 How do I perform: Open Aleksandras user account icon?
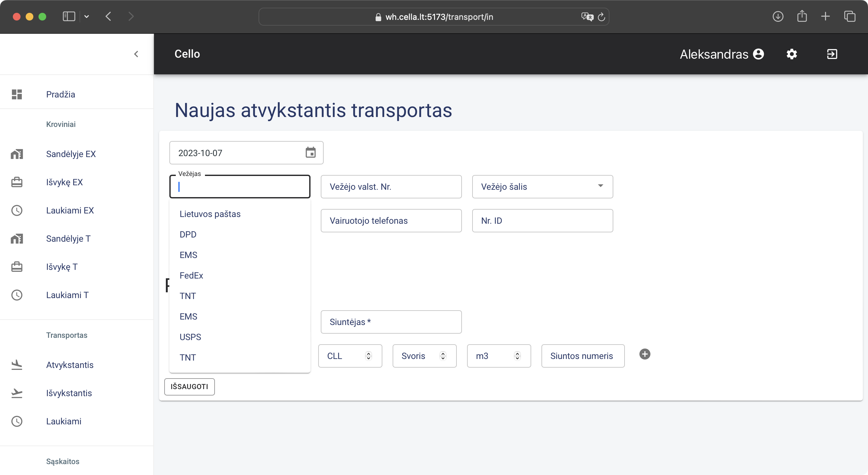pyautogui.click(x=759, y=54)
